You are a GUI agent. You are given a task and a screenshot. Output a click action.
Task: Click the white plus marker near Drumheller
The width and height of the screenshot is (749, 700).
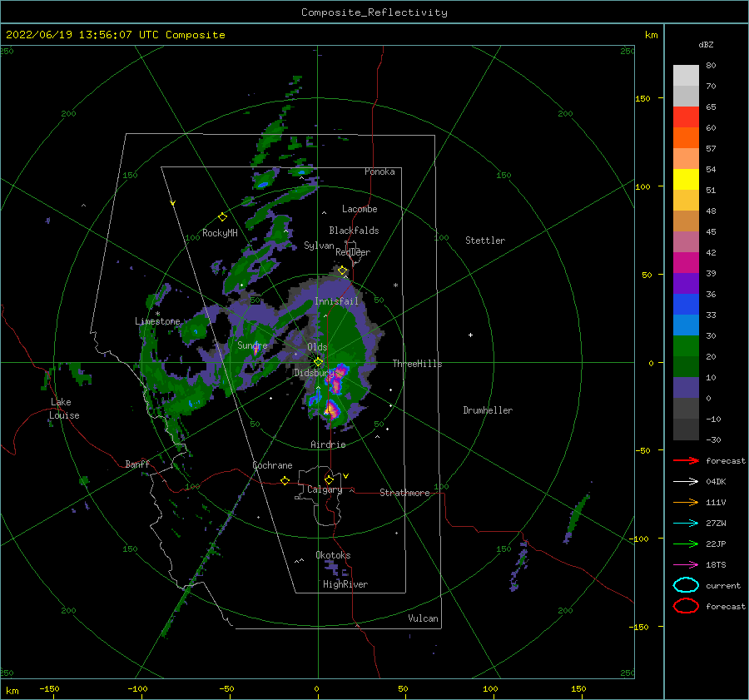[x=470, y=335]
